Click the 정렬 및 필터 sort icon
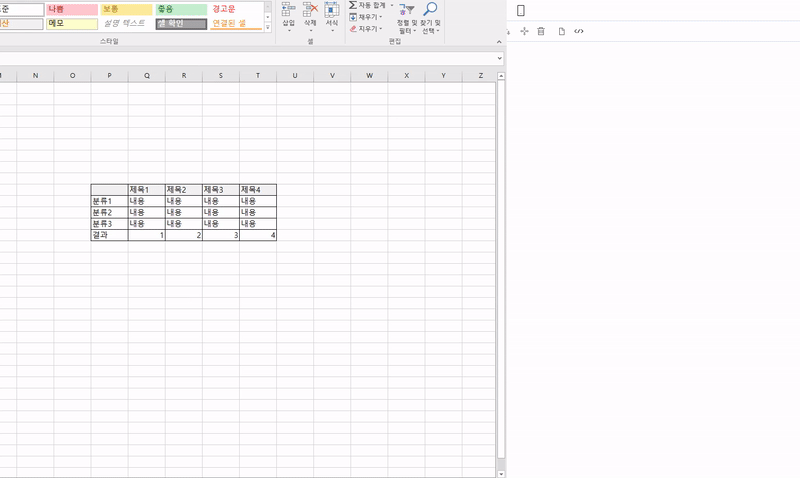This screenshot has height=478, width=800. (407, 9)
